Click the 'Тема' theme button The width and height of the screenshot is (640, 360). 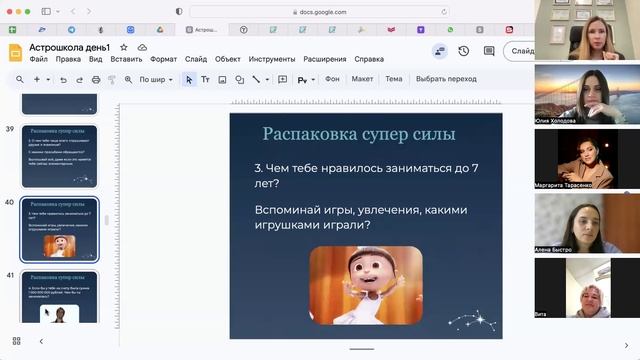point(394,79)
